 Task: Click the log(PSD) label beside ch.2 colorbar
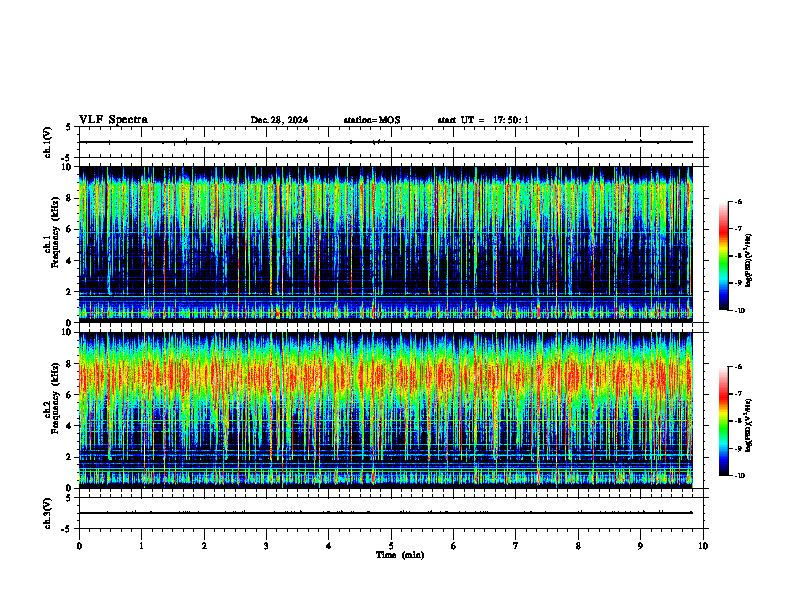(749, 426)
